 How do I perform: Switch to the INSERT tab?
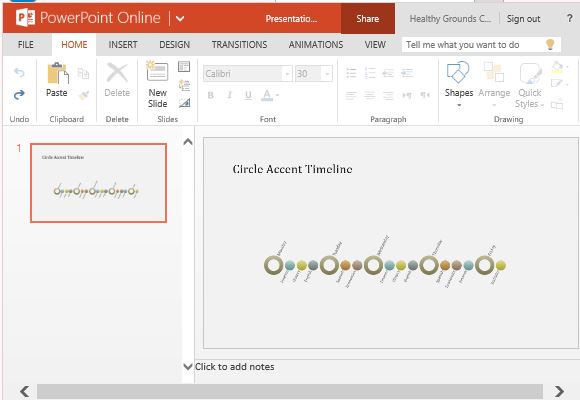pos(123,45)
